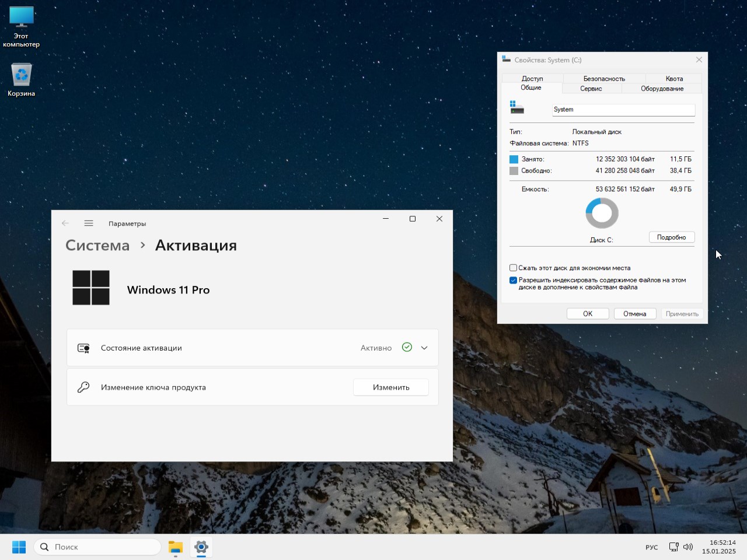The width and height of the screenshot is (747, 560).
Task: Switch to the Доступ tab
Action: coord(532,78)
